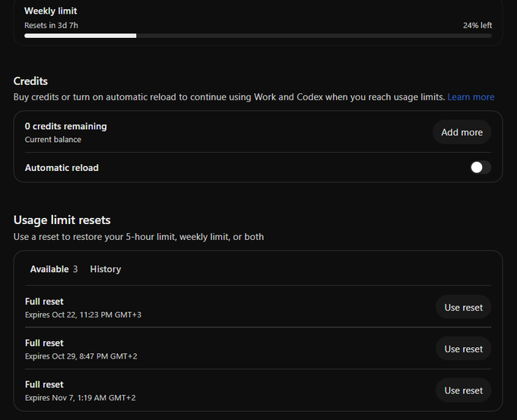517x420 pixels.
Task: Click the Weekly limit progress bar
Action: coord(258,36)
